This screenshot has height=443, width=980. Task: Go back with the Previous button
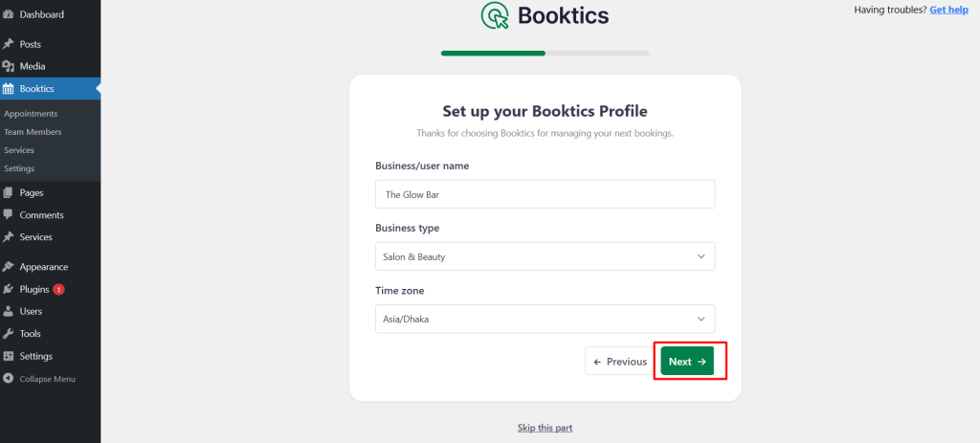pos(620,361)
